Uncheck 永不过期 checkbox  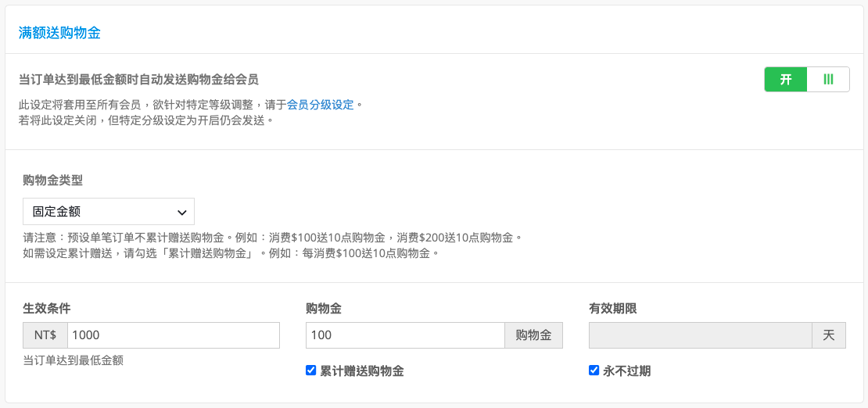point(594,370)
